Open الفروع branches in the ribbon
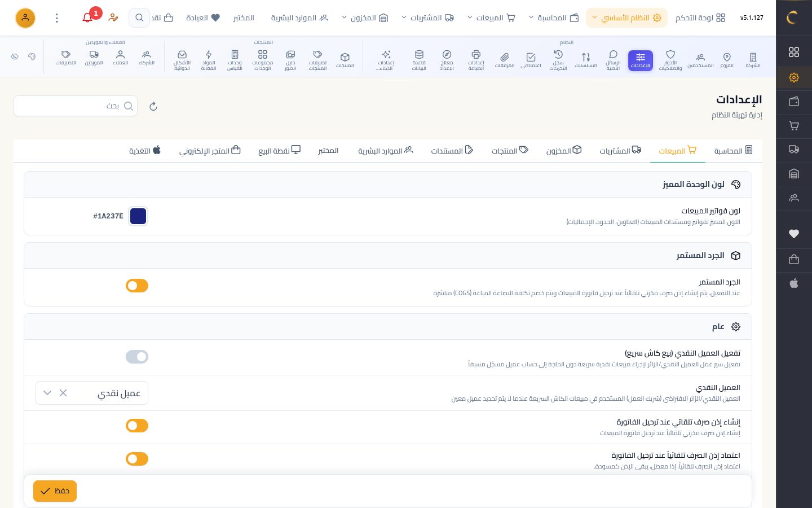 pos(727,60)
